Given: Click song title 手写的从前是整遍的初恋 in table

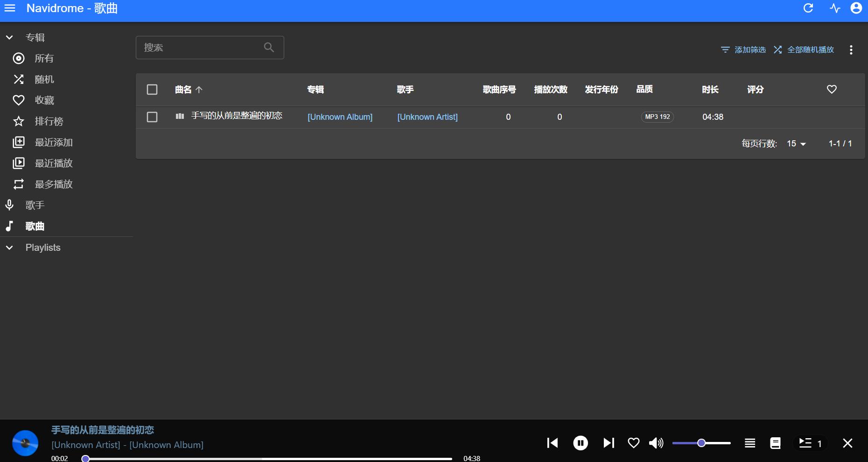Looking at the screenshot, I should pyautogui.click(x=237, y=116).
